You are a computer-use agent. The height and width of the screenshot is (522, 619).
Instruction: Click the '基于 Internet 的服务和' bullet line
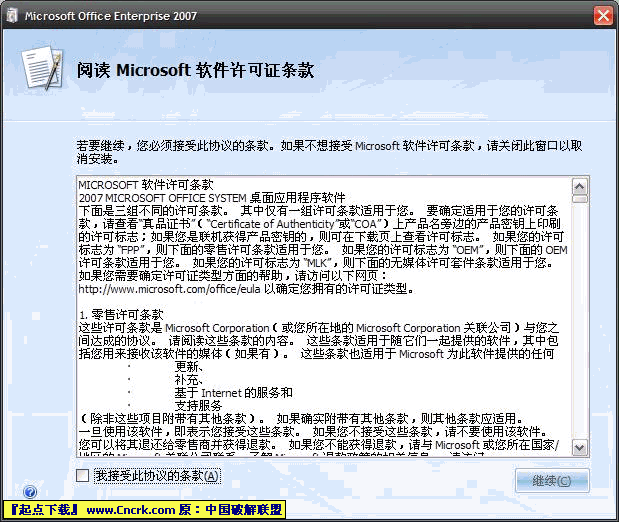click(233, 392)
